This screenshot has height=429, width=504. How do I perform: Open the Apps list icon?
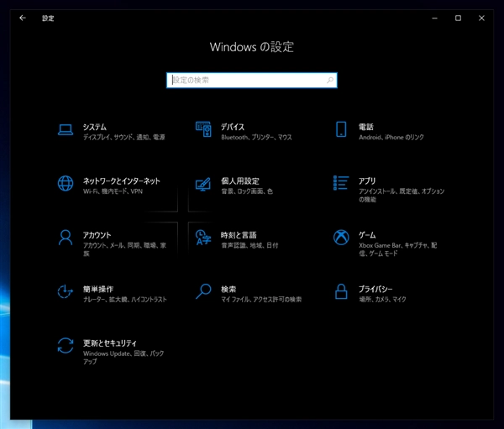(x=341, y=183)
